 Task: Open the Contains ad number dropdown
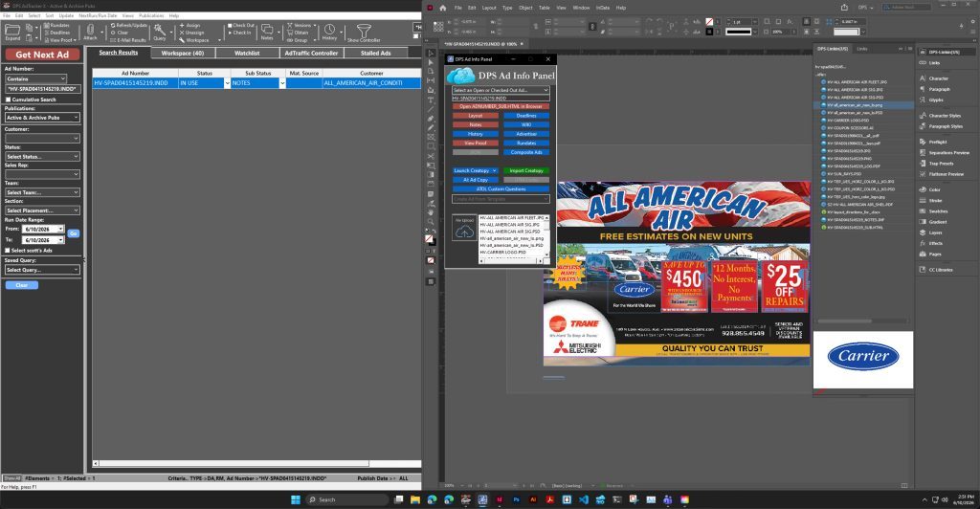(x=35, y=78)
